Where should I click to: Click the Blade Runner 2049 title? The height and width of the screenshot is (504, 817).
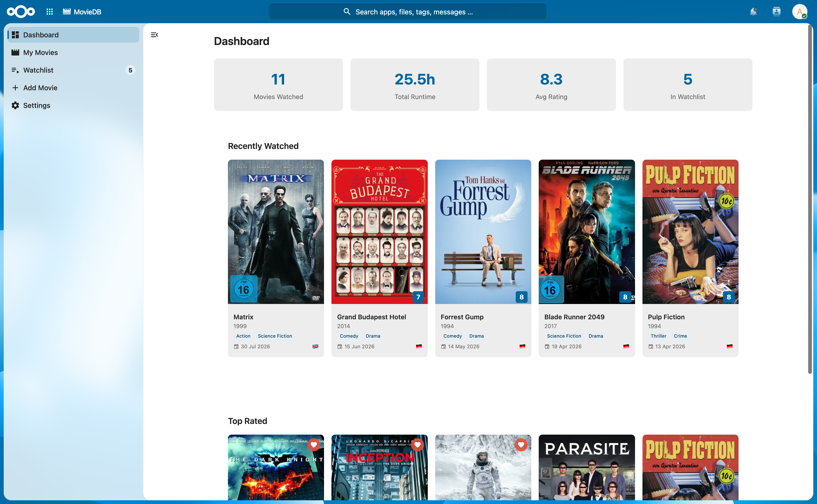[574, 317]
